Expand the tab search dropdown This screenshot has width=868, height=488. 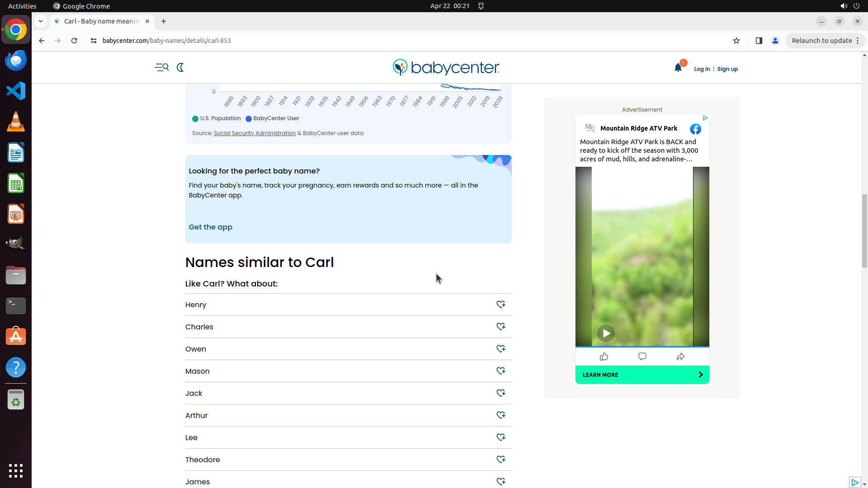click(x=41, y=21)
